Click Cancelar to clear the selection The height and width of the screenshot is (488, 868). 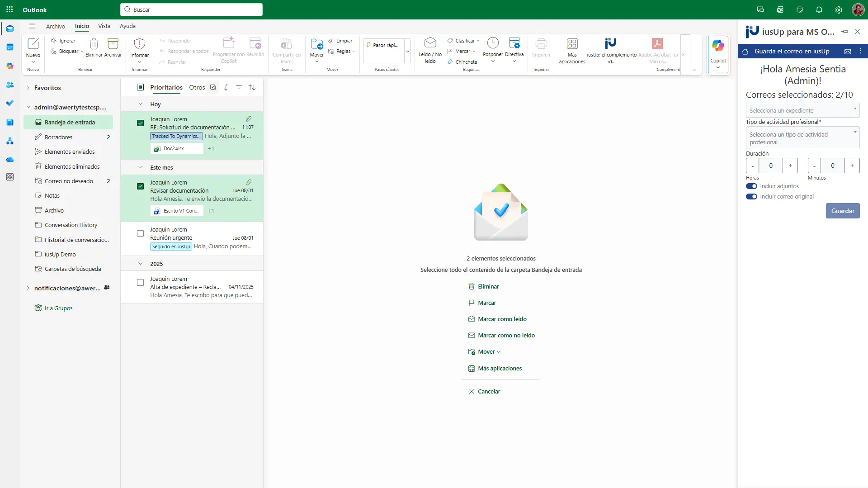(484, 392)
